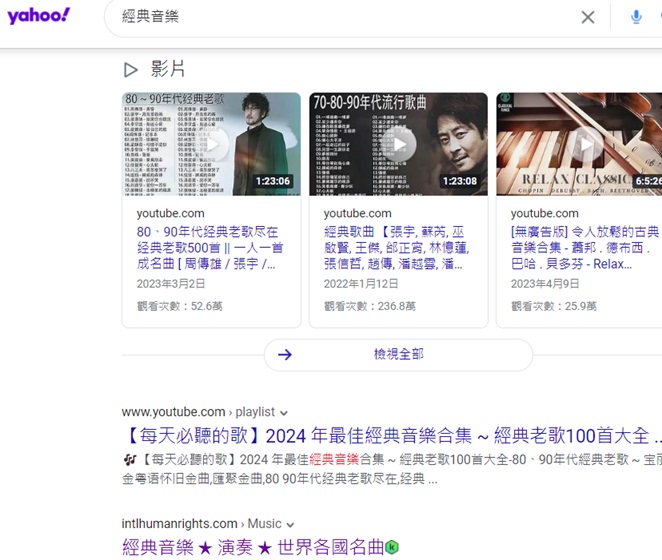Play the Relax Classic piano video thumbnail
This screenshot has height=560, width=662.
[x=579, y=144]
